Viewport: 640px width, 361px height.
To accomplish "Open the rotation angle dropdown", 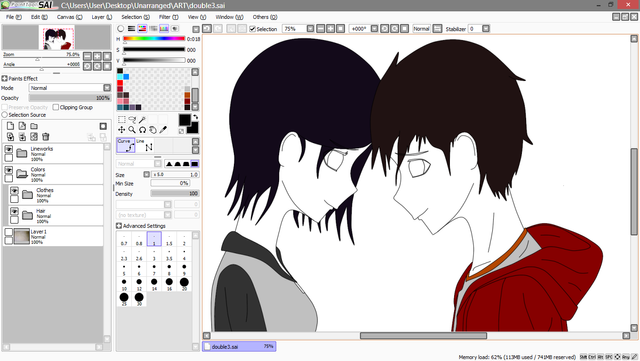I will pos(374,29).
